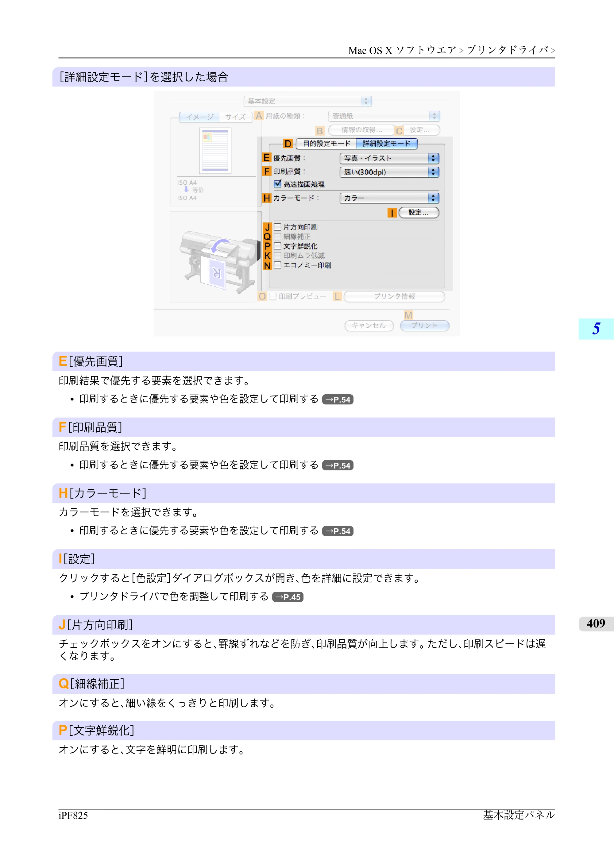Click the 設定... button beside 情報の取得
Image resolution: width=614 pixels, height=868 pixels.
(x=420, y=130)
